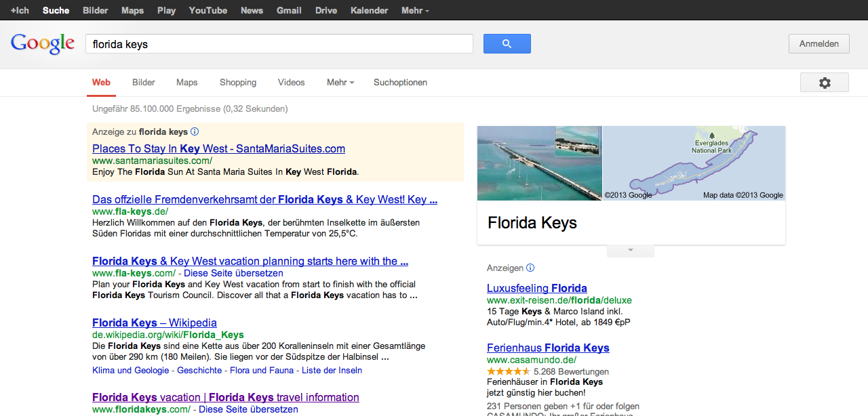
Task: Open the Florida Keys bridge photo
Action: tap(515, 163)
